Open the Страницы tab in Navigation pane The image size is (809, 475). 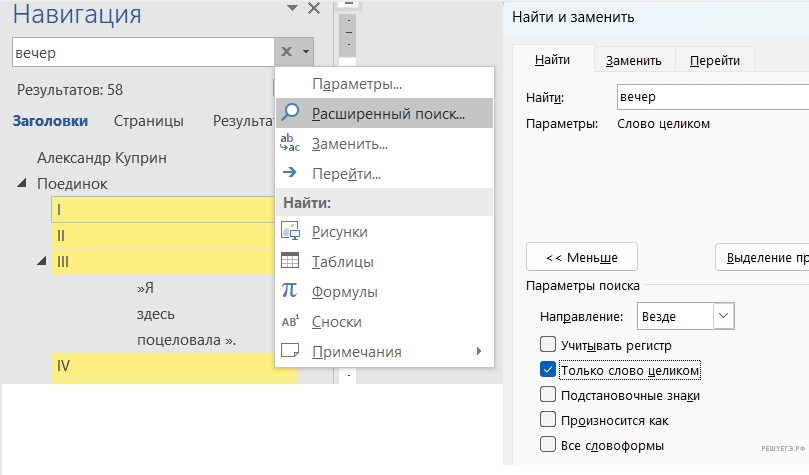coord(148,121)
